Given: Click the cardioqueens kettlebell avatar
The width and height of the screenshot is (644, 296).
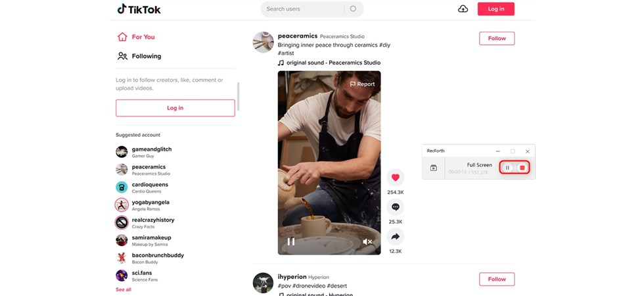Looking at the screenshot, I should click(122, 187).
